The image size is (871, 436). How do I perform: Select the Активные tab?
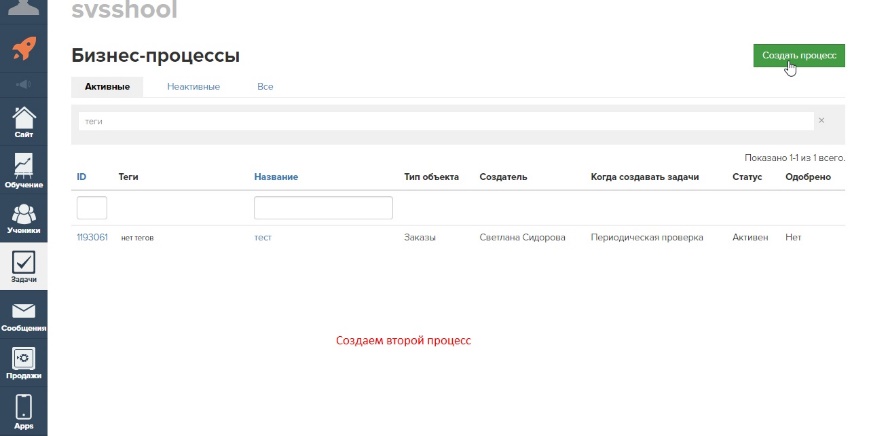pos(107,87)
